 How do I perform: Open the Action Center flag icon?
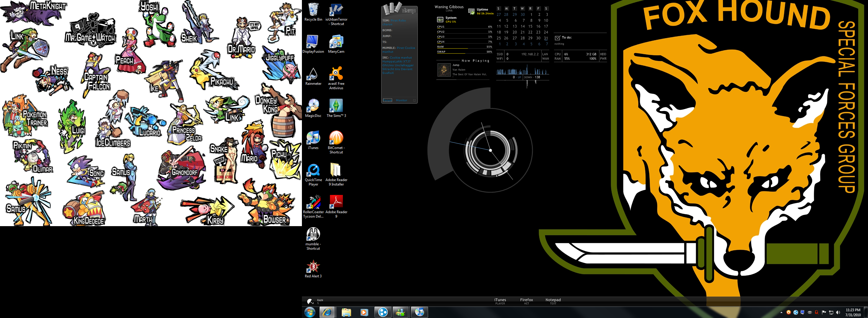point(824,312)
